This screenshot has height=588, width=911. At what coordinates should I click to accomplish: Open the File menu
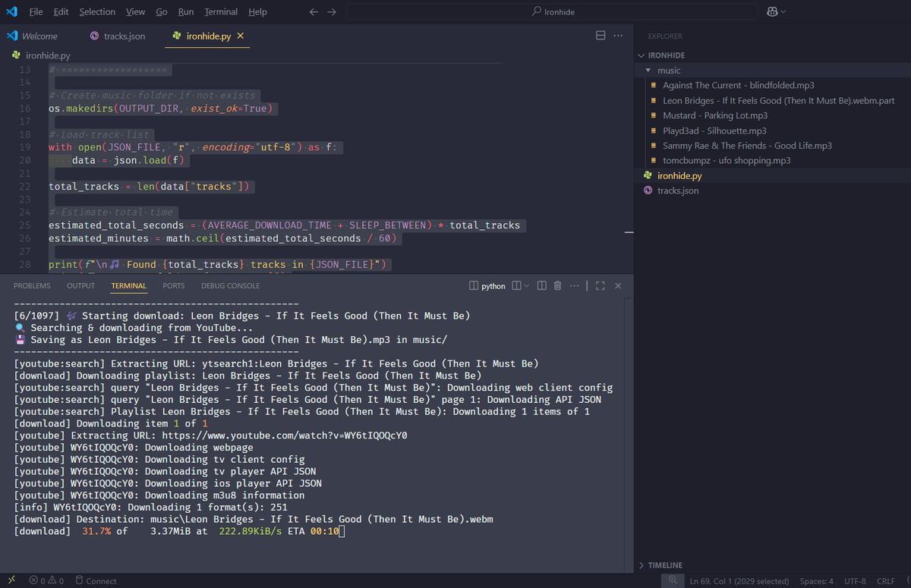(x=36, y=11)
